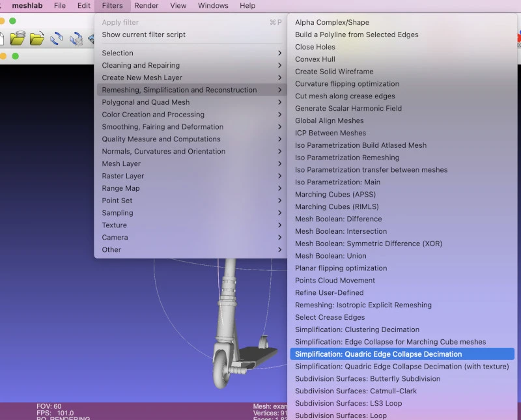Choose Select Crease Edges filter

(x=402, y=317)
